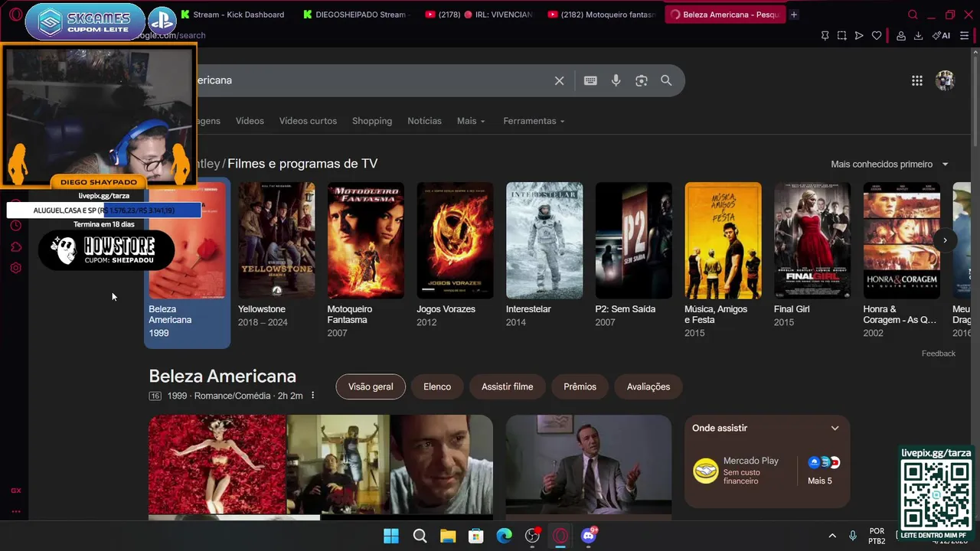Select the Elenco chip
Viewport: 980px width, 551px height.
click(437, 386)
